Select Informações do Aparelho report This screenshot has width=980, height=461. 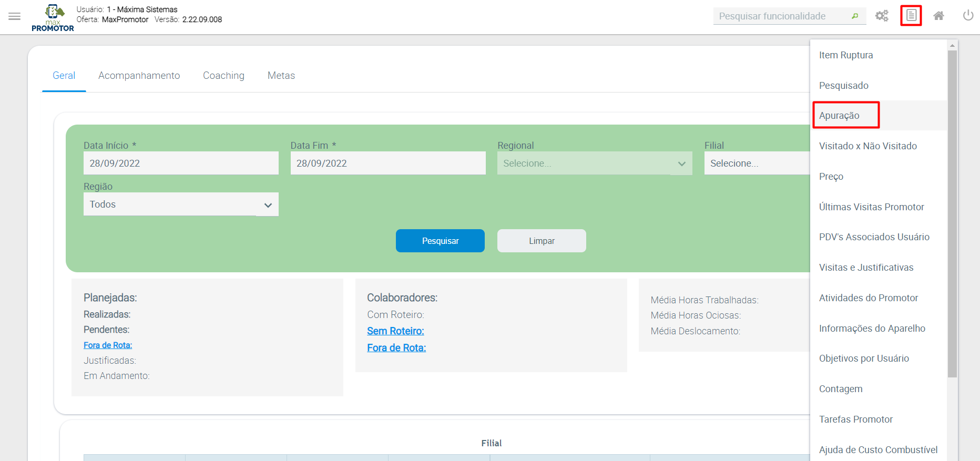[879, 329]
